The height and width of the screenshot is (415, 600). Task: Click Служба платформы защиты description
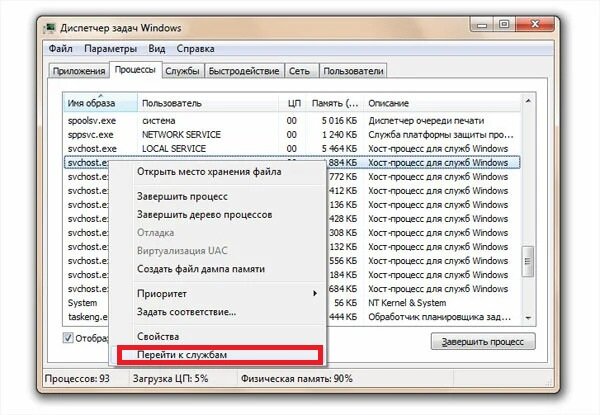click(x=440, y=135)
